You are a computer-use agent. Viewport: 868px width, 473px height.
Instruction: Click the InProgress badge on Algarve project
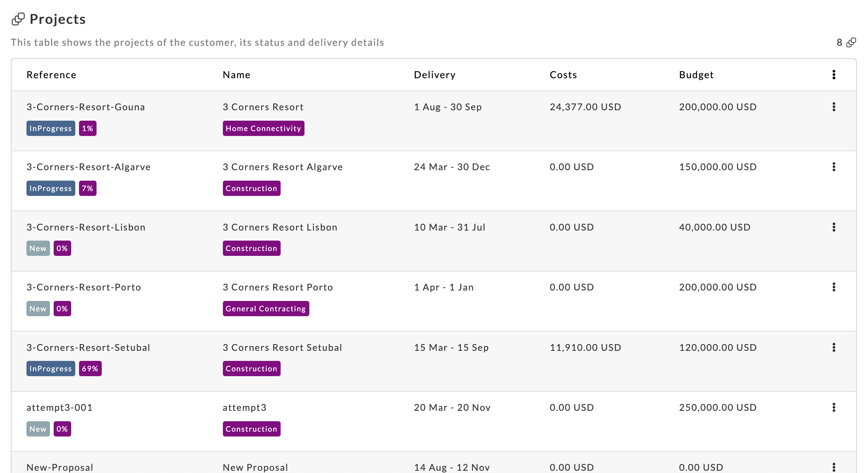[x=51, y=188]
